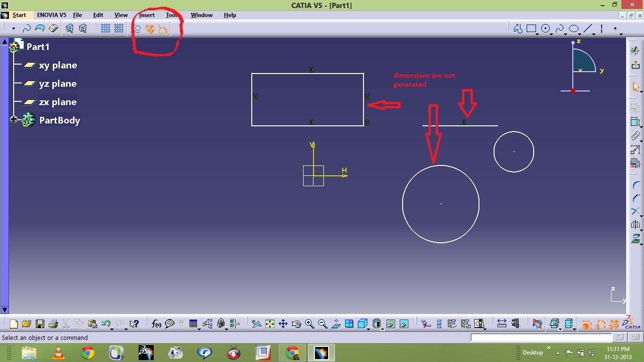The width and height of the screenshot is (644, 362).
Task: Toggle Swap Visible Space icon
Action: coord(404,324)
